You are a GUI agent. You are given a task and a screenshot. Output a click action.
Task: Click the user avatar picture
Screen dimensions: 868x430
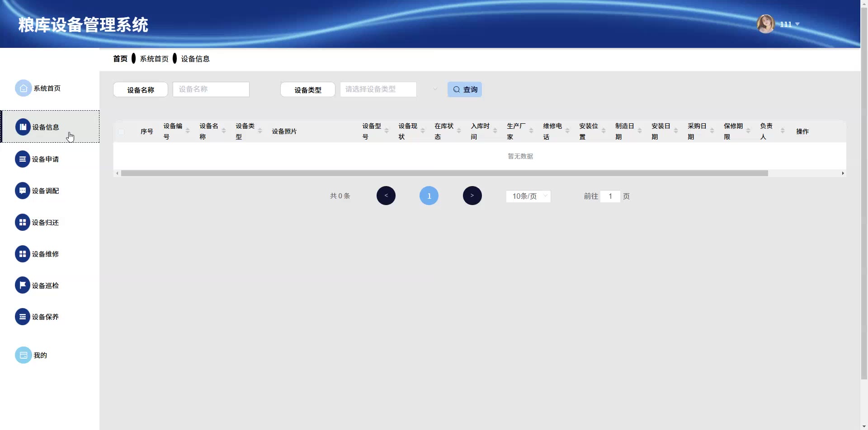pyautogui.click(x=766, y=24)
